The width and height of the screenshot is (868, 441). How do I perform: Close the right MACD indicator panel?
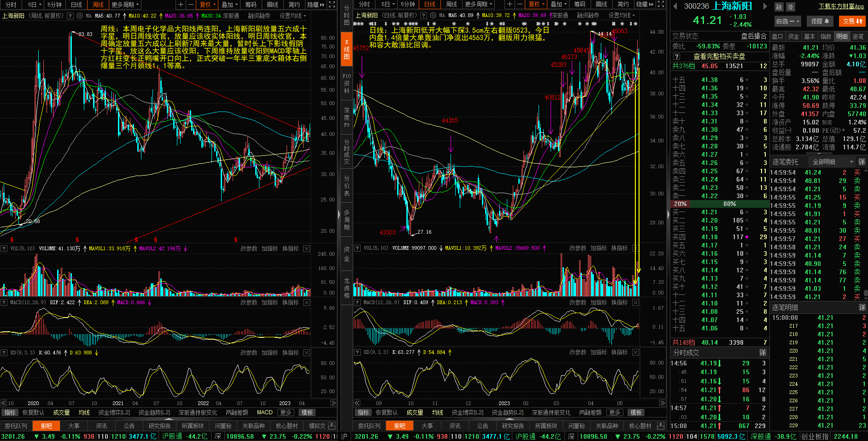[x=636, y=302]
